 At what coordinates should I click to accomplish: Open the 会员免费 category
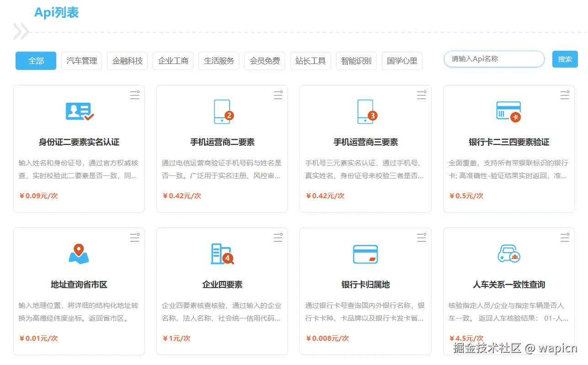[265, 60]
